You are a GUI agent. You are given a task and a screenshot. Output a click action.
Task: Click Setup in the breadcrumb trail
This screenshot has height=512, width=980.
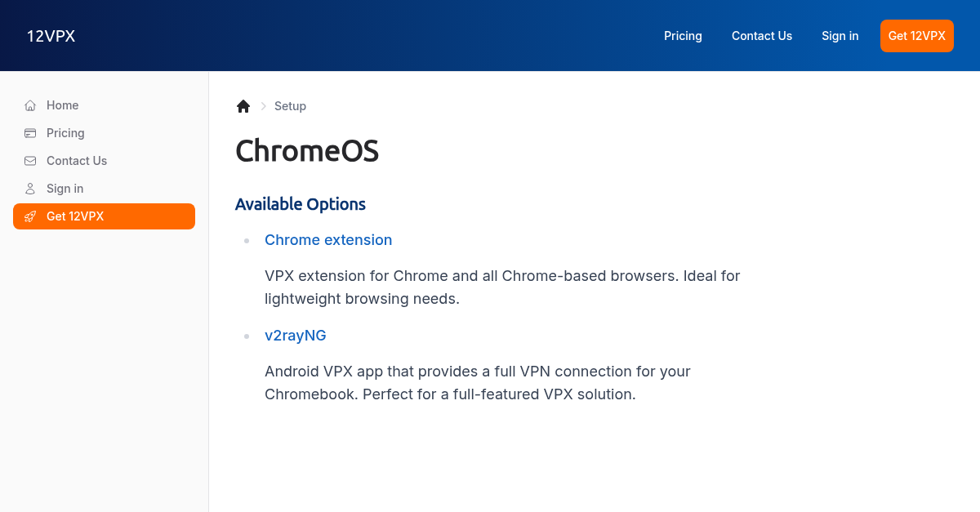[x=290, y=106]
